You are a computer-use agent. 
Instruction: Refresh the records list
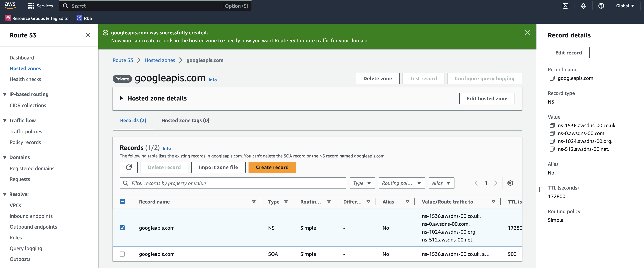129,167
